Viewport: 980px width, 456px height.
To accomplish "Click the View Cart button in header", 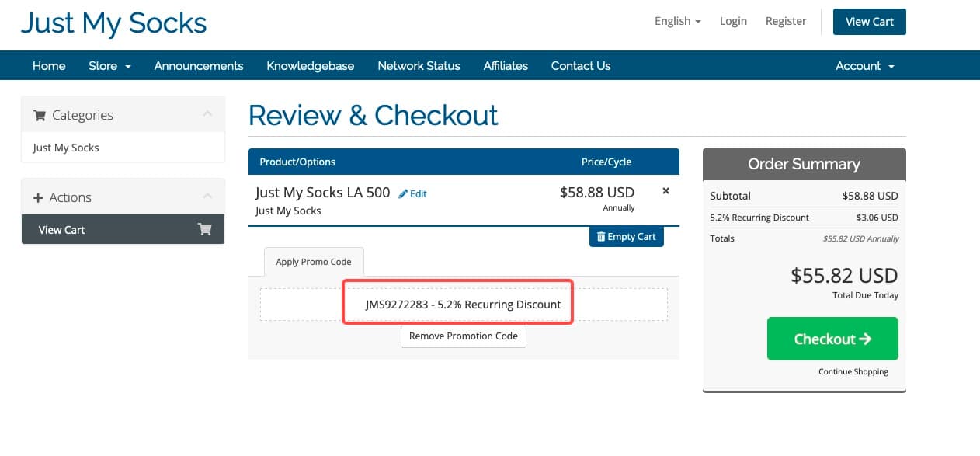I will pos(869,22).
